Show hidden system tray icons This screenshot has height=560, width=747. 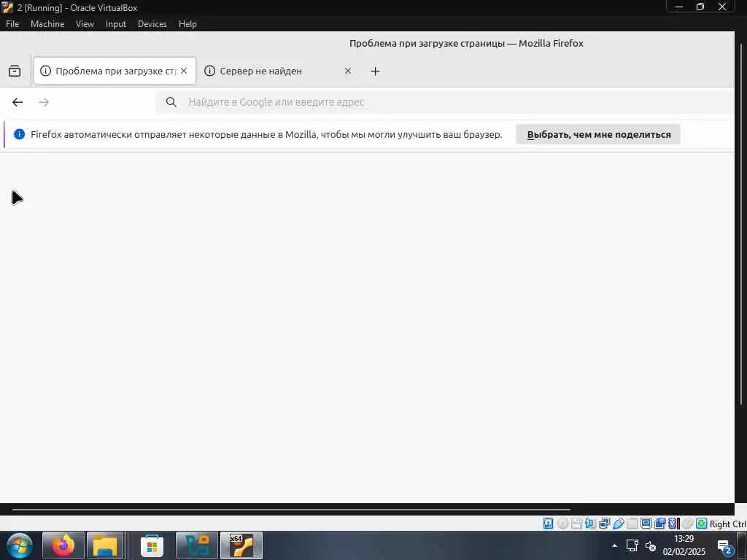coord(614,545)
